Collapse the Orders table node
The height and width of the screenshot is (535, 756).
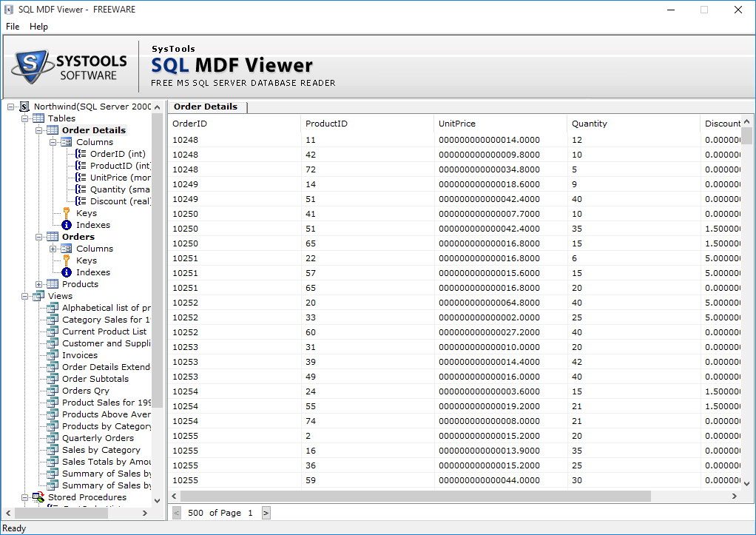39,237
